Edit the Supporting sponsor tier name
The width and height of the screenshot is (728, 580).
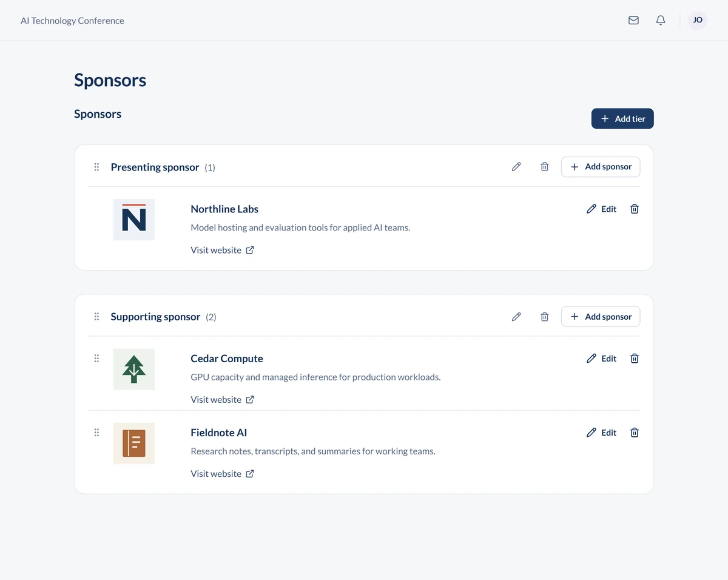[x=516, y=317]
